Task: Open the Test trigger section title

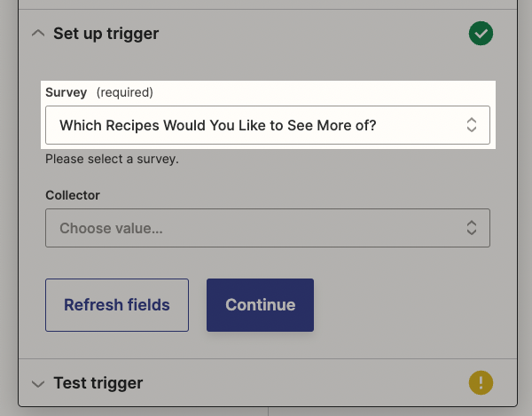Action: tap(98, 383)
